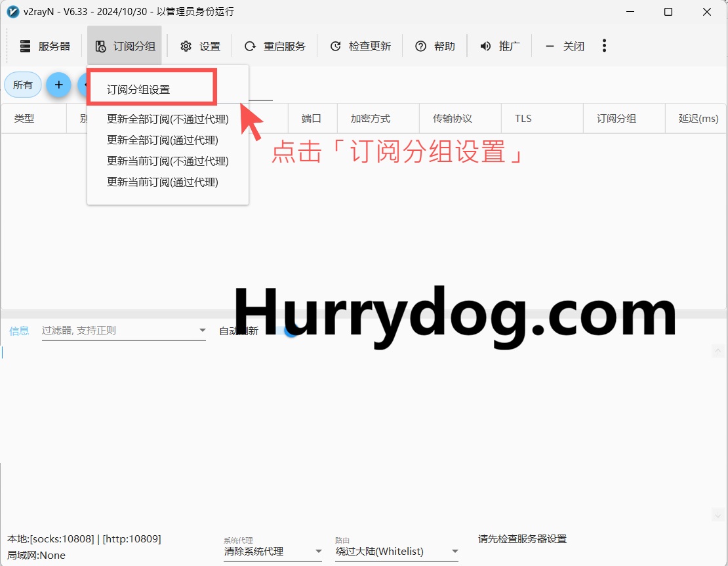Select 订阅分组设置 from the menu
Image resolution: width=728 pixels, height=566 pixels.
coord(138,90)
